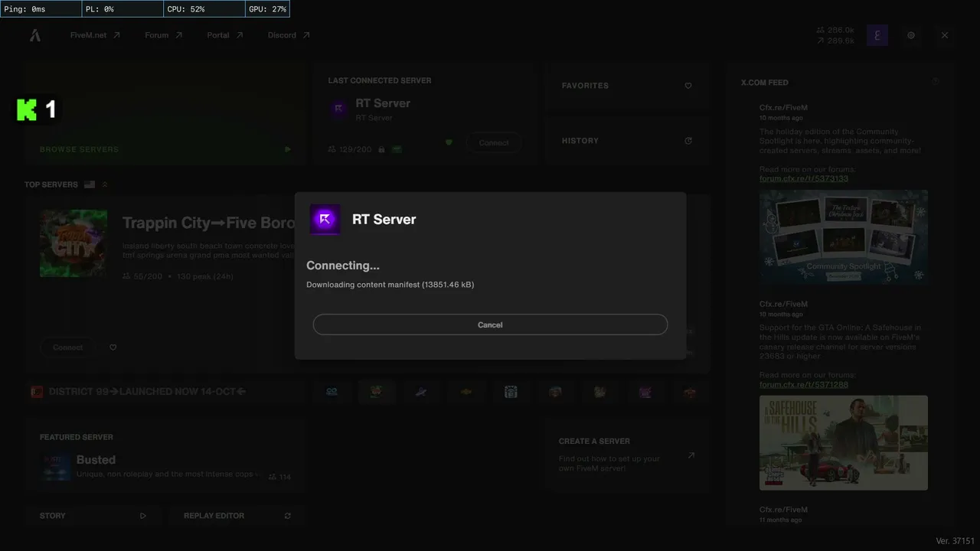Click the padlock icon next to 129/200
This screenshot has height=551, width=980.
pyautogui.click(x=381, y=149)
